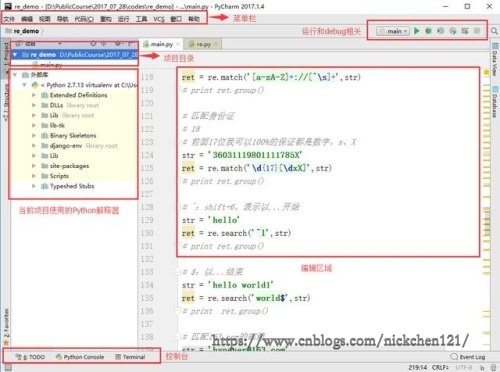
Task: Click the read-only lock icon in status bar
Action: (482, 367)
